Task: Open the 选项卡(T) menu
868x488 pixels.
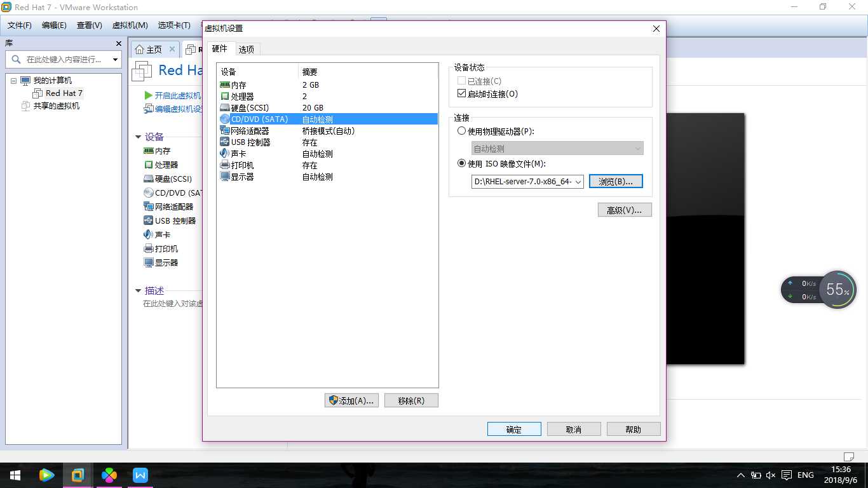Action: [174, 25]
